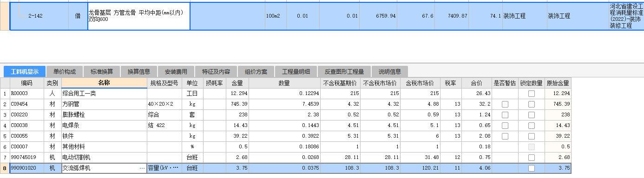Click the 方钢管 name cell
Screen dimensions: 644x178
104,104
